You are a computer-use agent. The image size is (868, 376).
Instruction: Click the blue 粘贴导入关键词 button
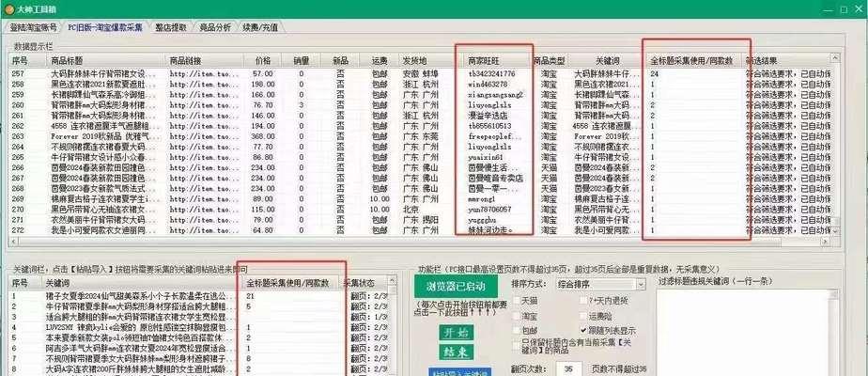(459, 372)
